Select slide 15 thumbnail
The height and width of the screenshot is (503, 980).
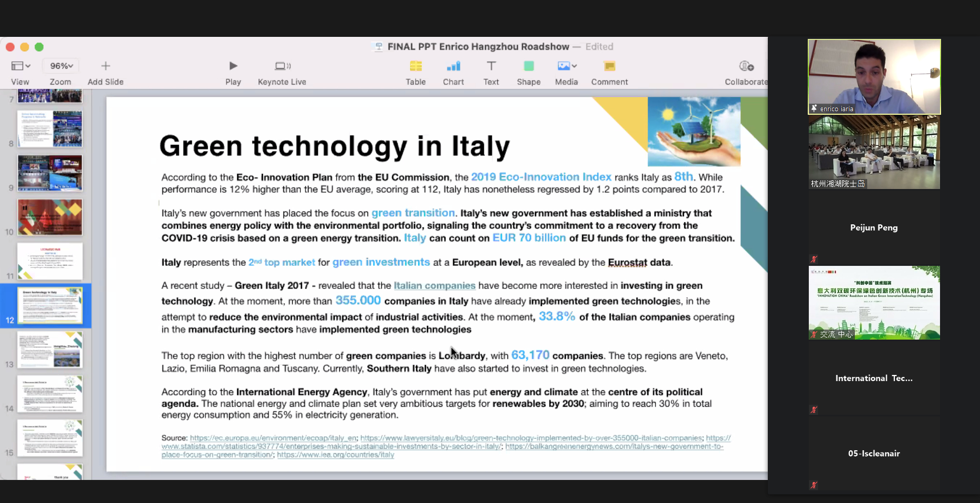click(50, 438)
